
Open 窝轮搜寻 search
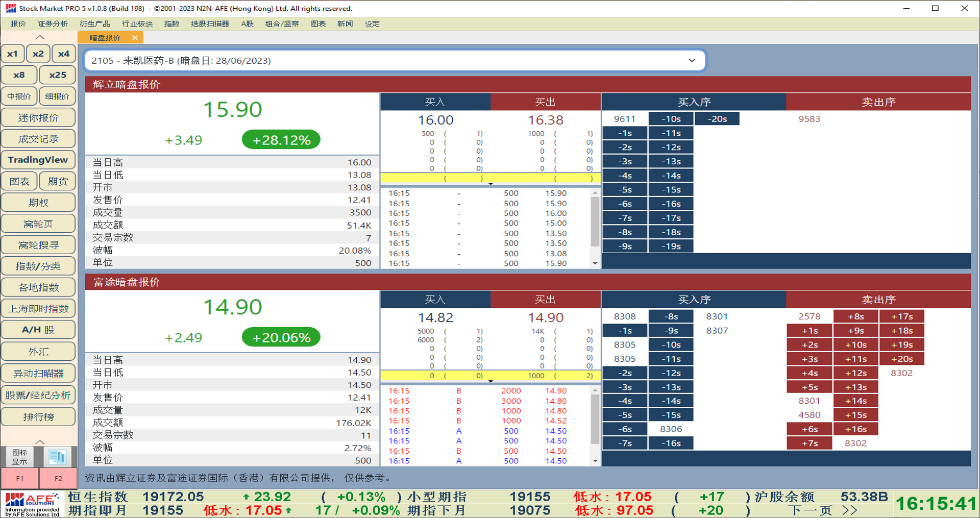(x=38, y=245)
